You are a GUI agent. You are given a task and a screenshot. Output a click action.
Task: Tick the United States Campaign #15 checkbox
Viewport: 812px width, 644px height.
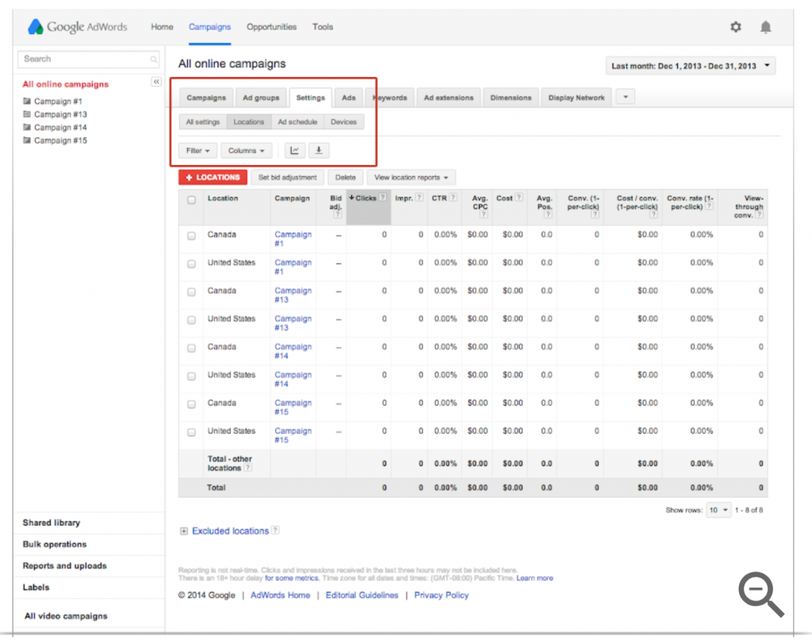point(191,432)
